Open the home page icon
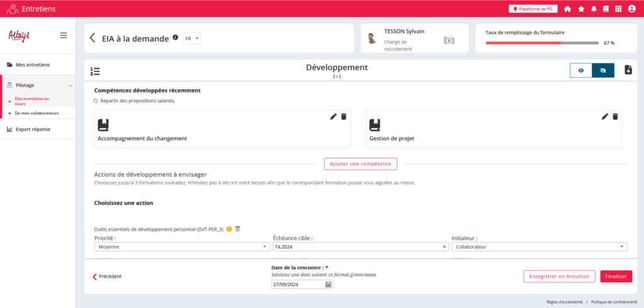Screen dimensions: 644x308 coord(567,9)
